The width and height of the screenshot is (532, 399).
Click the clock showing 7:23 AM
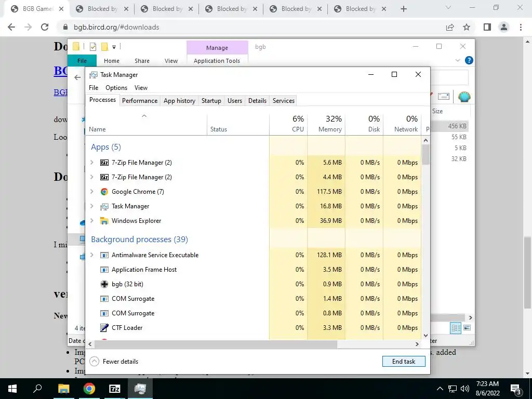[x=487, y=384]
